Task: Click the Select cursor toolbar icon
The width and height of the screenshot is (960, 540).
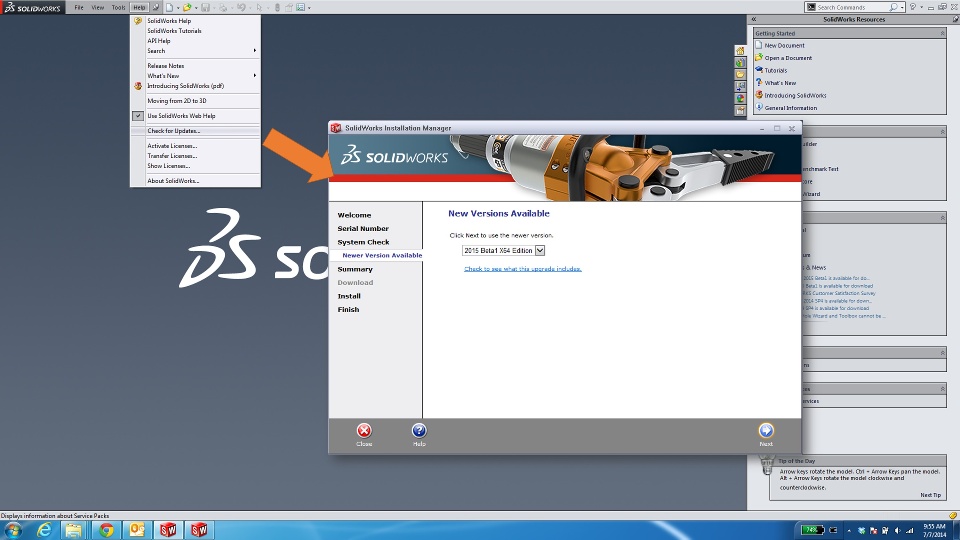Action: pyautogui.click(x=259, y=7)
